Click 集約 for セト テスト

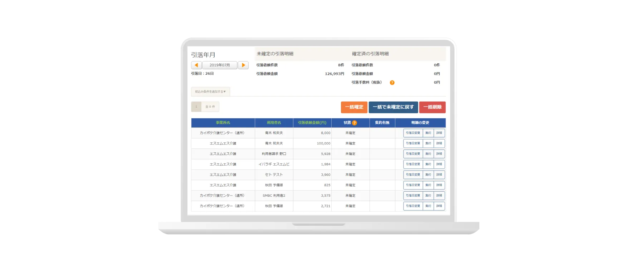pyautogui.click(x=428, y=175)
